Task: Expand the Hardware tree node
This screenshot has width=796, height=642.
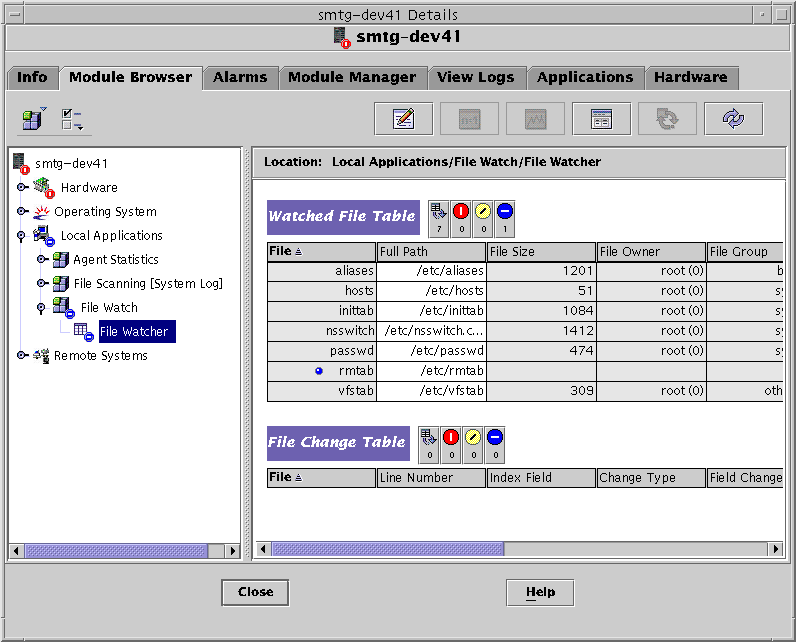Action: pyautogui.click(x=22, y=187)
